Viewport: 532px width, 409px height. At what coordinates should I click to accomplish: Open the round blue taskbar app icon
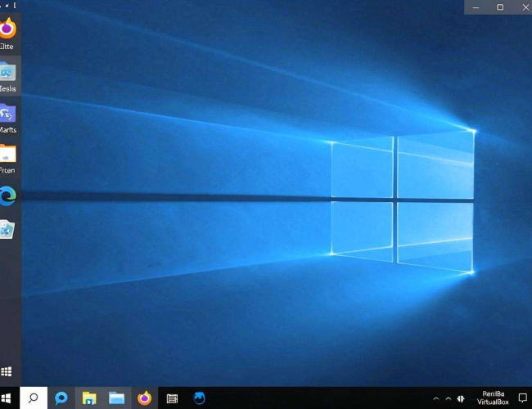199,398
